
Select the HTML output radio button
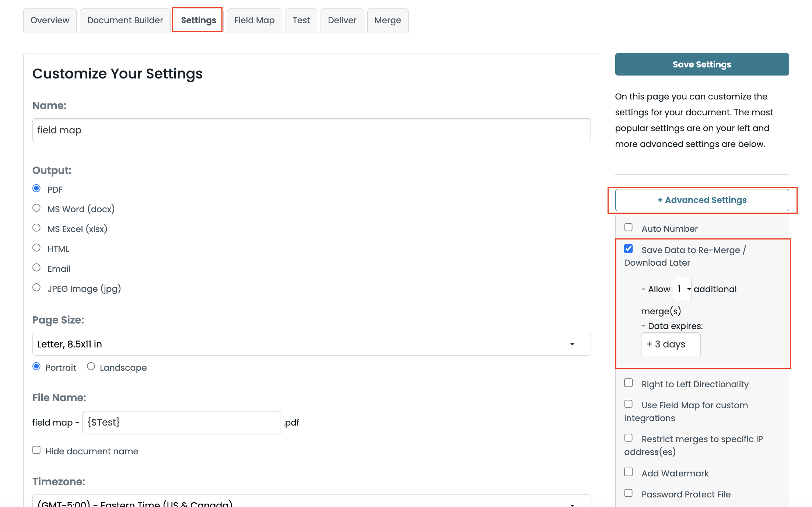(x=36, y=248)
